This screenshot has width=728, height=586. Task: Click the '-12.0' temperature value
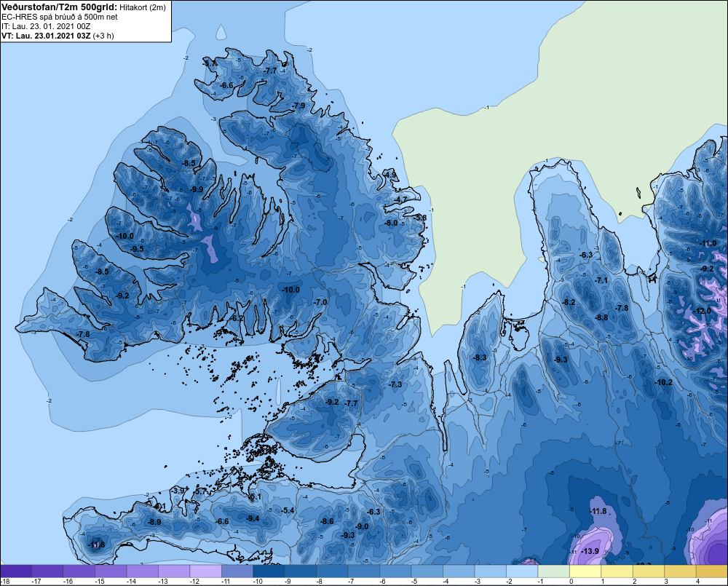point(702,311)
